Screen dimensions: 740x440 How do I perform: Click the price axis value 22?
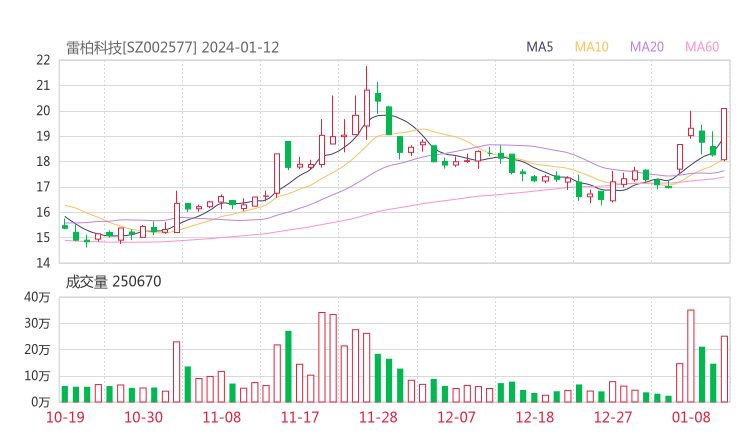pos(43,60)
